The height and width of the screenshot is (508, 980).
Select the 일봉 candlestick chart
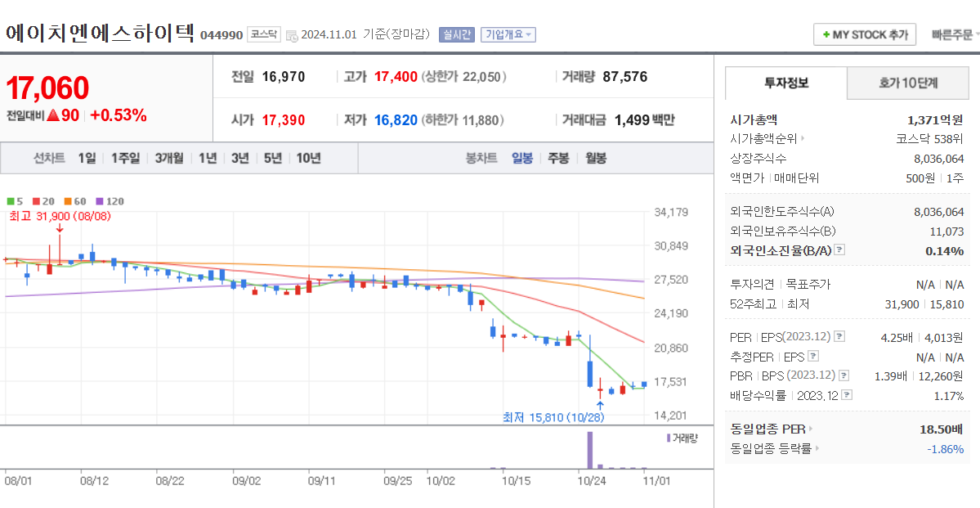pos(521,158)
